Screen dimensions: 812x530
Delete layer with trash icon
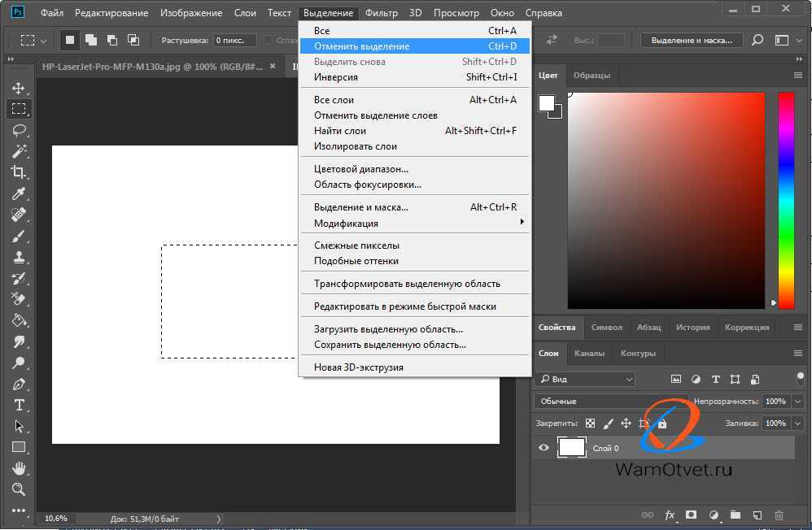(x=779, y=515)
